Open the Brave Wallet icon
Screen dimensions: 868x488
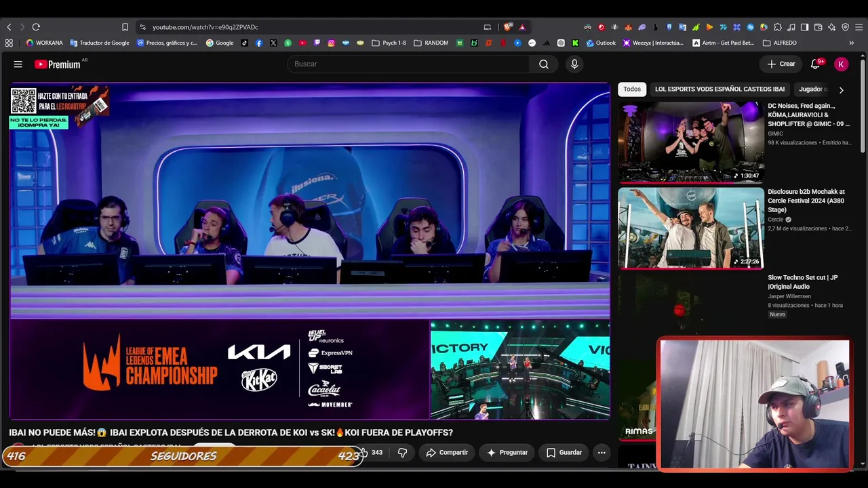pyautogui.click(x=818, y=27)
